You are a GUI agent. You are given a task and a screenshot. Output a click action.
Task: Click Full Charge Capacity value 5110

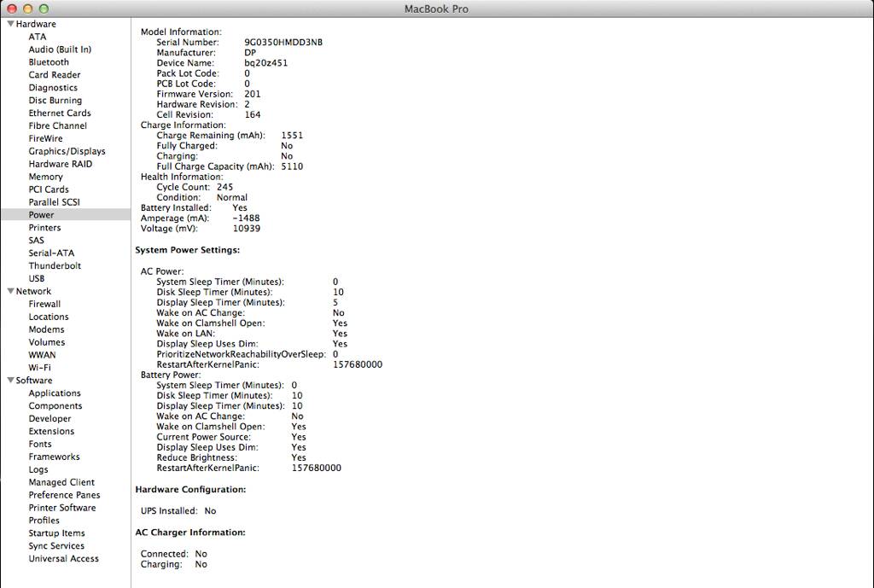tap(292, 166)
